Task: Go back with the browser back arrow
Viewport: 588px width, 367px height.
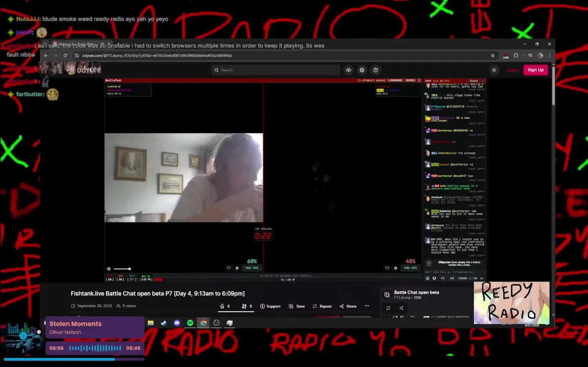Action: [46, 56]
